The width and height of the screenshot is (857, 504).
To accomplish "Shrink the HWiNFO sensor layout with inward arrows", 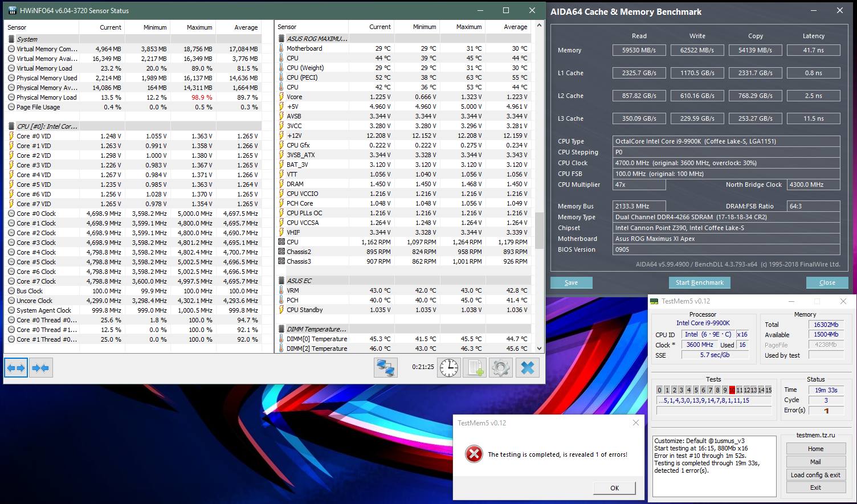I will [x=41, y=368].
